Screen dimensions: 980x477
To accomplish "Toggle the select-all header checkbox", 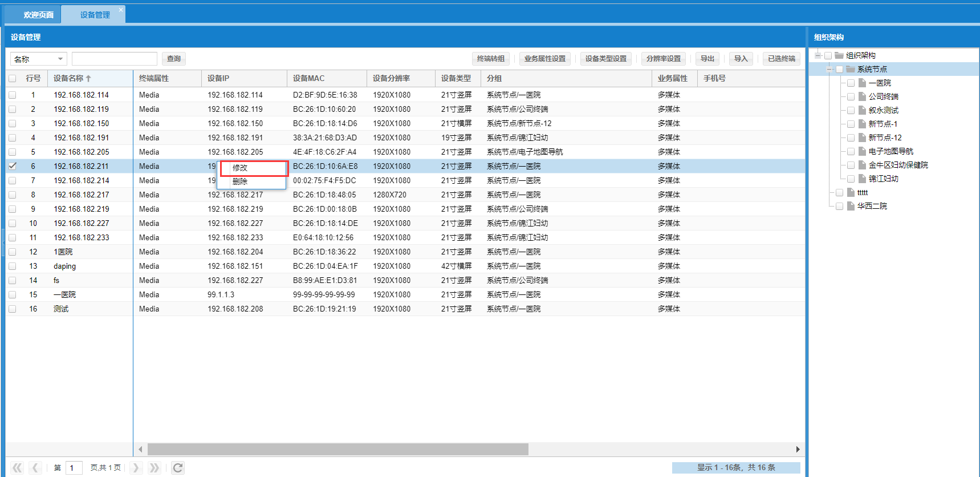I will 12,79.
